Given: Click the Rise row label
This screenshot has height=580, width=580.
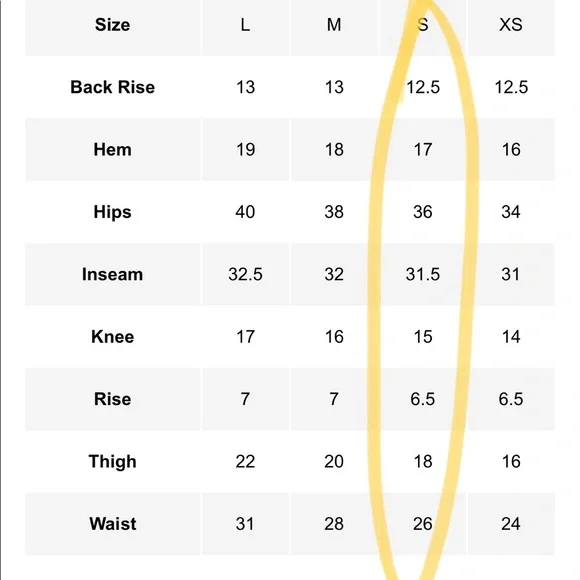Looking at the screenshot, I should point(112,399).
